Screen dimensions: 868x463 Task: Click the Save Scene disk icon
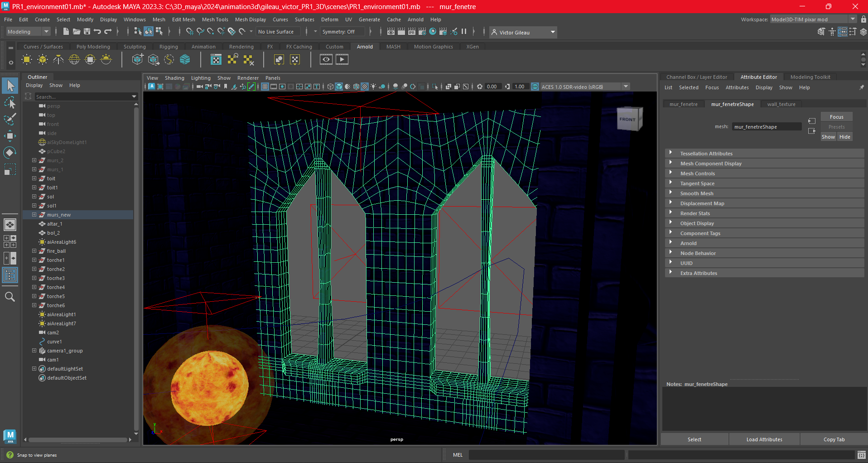point(87,31)
